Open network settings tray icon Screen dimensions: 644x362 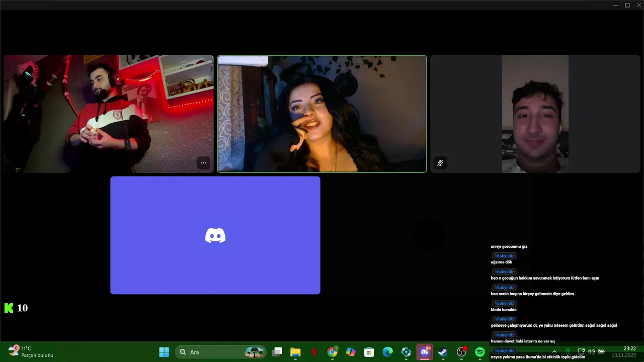coord(581,351)
